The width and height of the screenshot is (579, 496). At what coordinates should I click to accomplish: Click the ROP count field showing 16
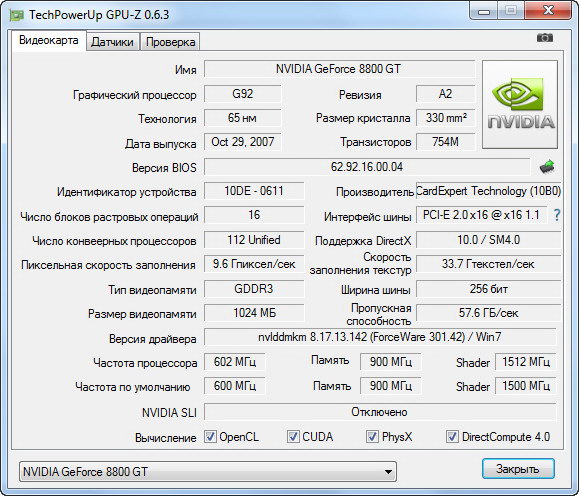[x=254, y=215]
